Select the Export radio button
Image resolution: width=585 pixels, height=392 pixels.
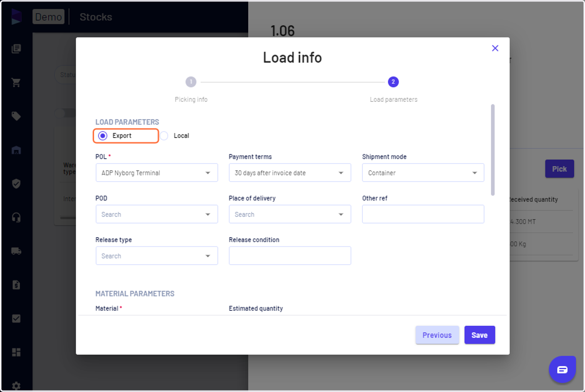(x=102, y=136)
